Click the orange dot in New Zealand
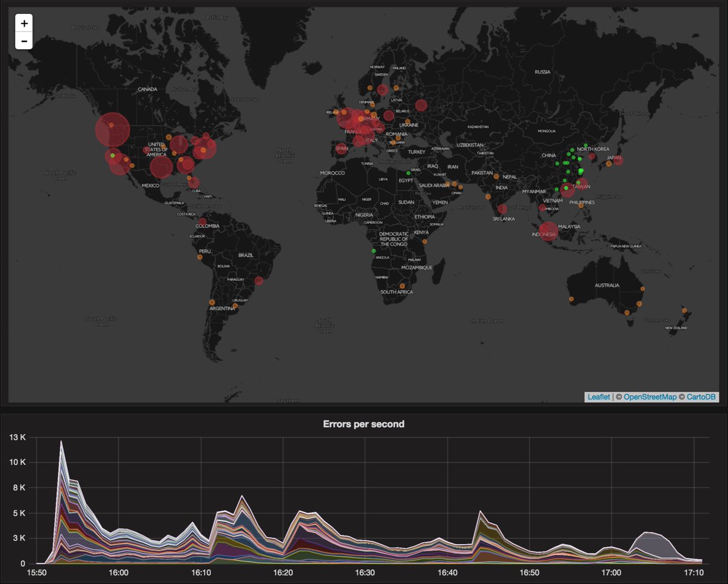This screenshot has height=584, width=728. 684,310
